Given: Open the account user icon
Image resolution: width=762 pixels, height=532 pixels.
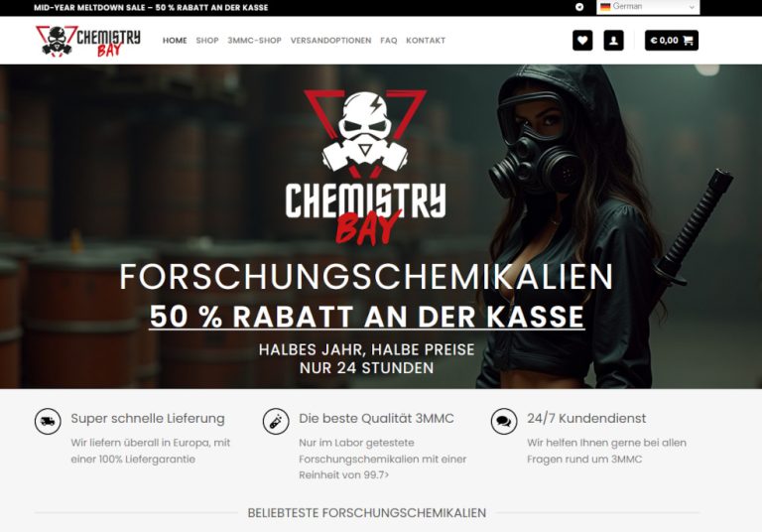Looking at the screenshot, I should (613, 41).
